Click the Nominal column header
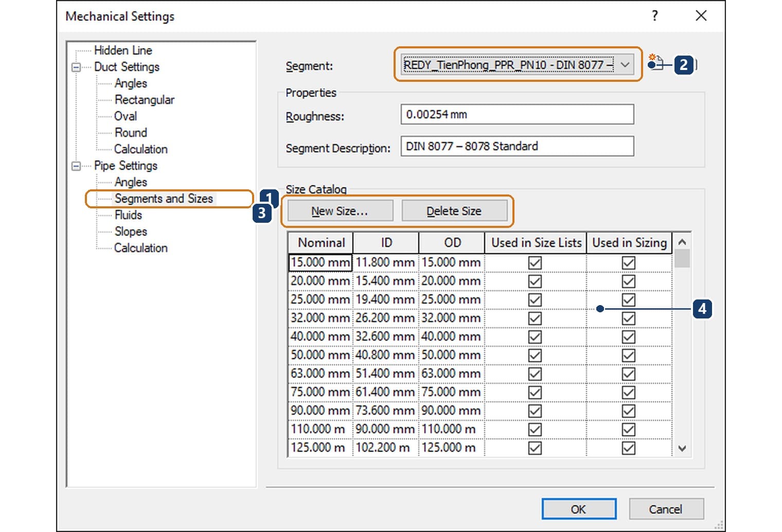782x532 pixels. pyautogui.click(x=321, y=242)
